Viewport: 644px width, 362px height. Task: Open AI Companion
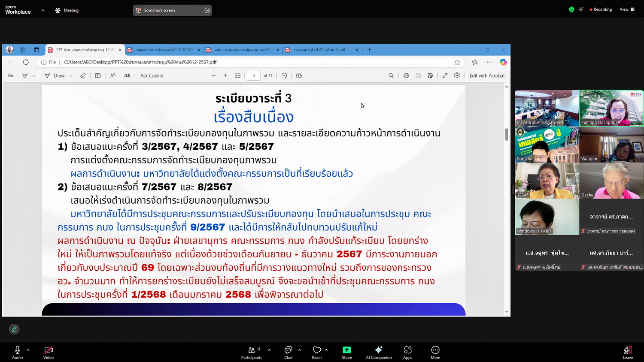(x=379, y=352)
